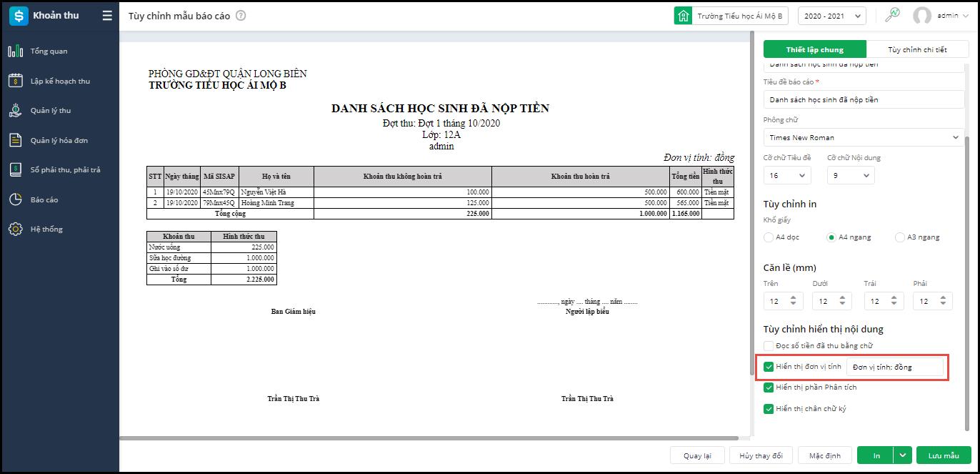Open the Tổng quan chart icon
This screenshot has width=980, height=474.
16,51
